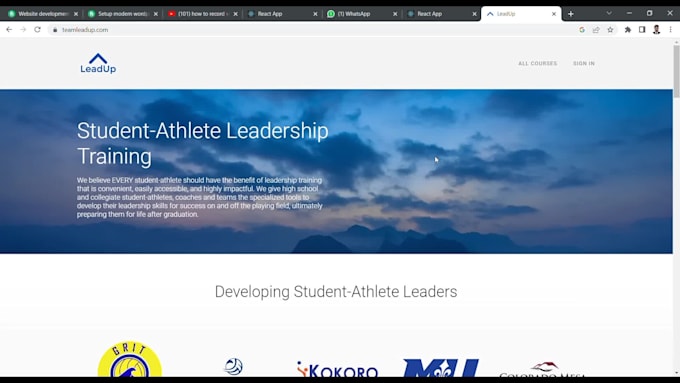Toggle the browser side panel icon
This screenshot has width=680, height=383.
pyautogui.click(x=642, y=29)
